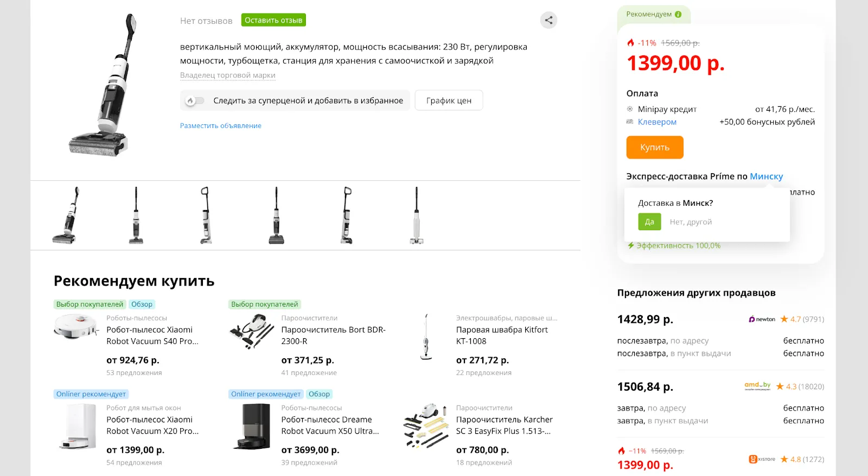Viewport: 868px width, 476px height.
Task: Choose Нет, другой for delivery city
Action: click(691, 222)
